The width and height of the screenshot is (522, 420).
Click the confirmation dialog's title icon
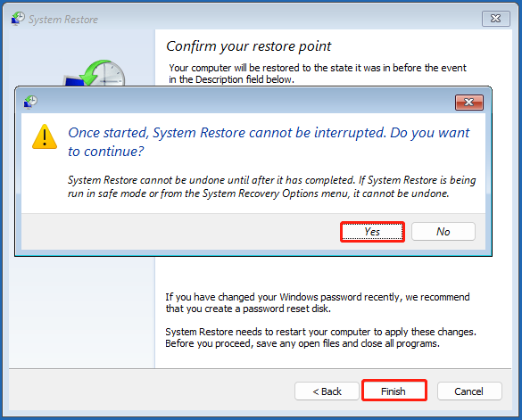pos(30,102)
